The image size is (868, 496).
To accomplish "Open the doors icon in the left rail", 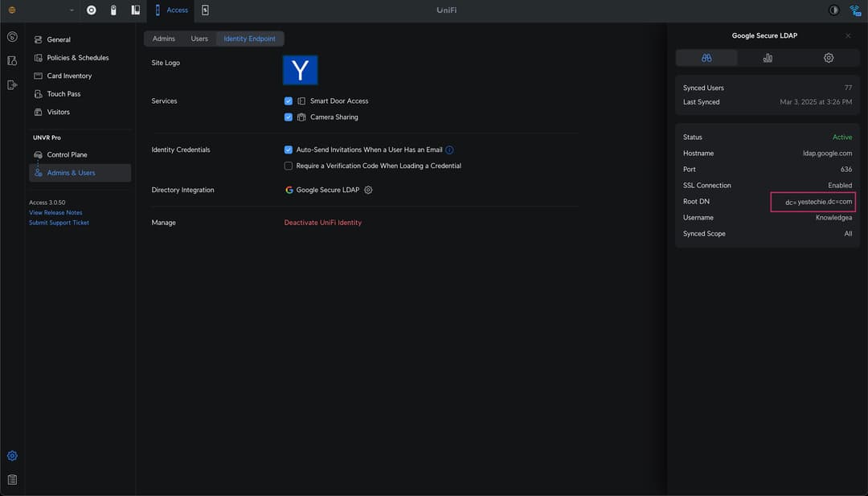I will [12, 61].
